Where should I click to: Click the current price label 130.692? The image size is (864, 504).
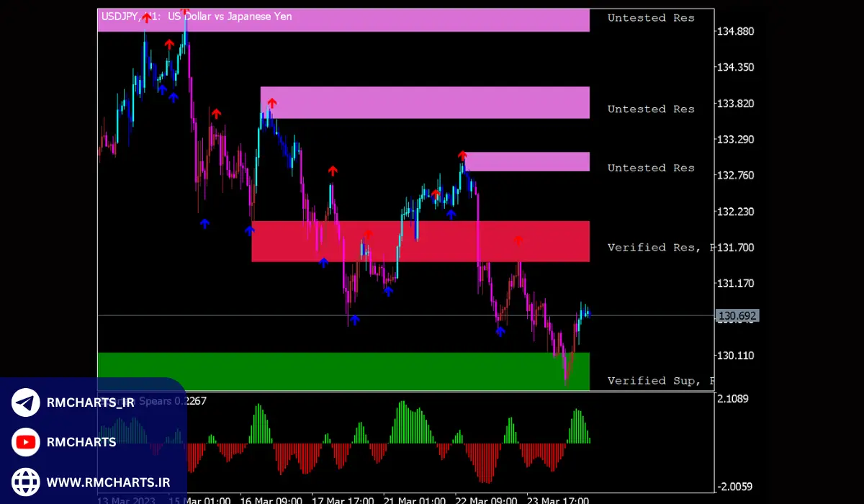(737, 316)
